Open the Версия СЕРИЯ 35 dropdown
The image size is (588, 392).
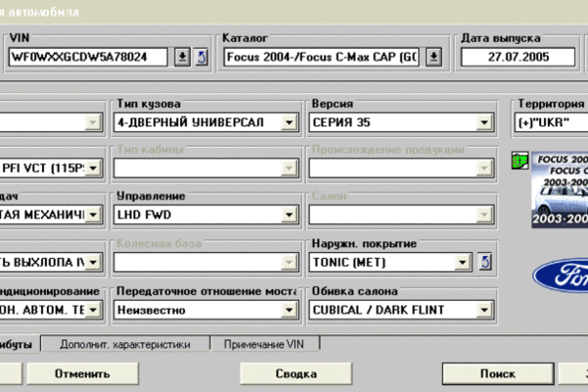tap(484, 122)
